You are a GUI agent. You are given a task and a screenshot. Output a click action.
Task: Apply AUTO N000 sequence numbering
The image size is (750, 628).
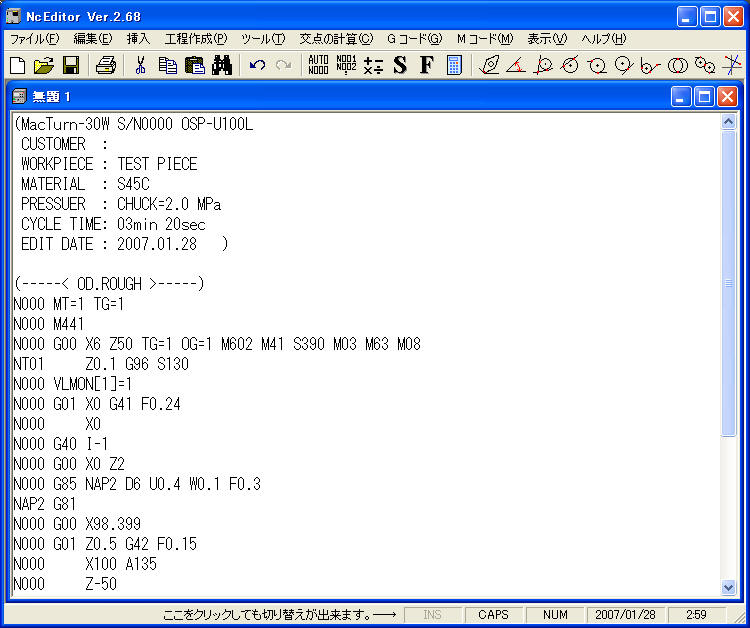click(318, 65)
